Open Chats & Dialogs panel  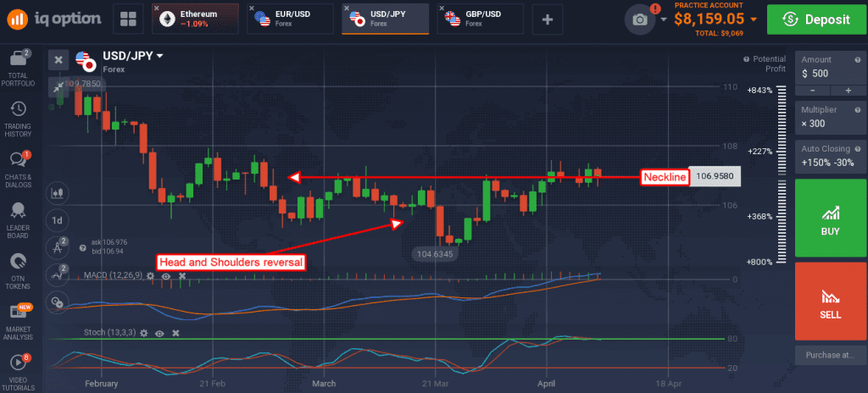pyautogui.click(x=19, y=169)
